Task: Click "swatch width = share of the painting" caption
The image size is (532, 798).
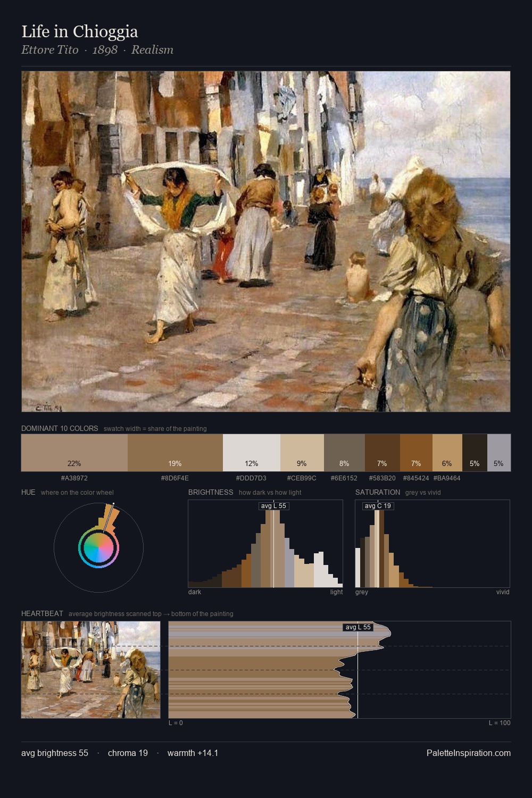Action: (155, 429)
